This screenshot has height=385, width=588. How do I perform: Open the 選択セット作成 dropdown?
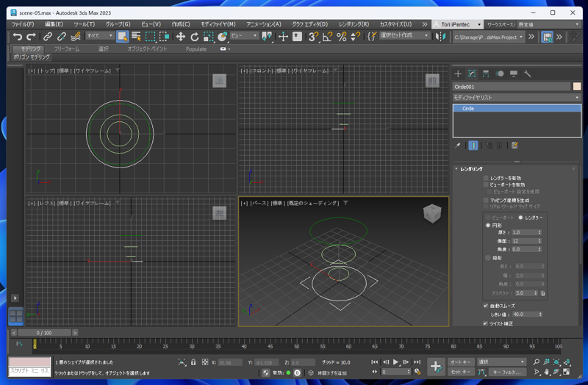click(404, 35)
